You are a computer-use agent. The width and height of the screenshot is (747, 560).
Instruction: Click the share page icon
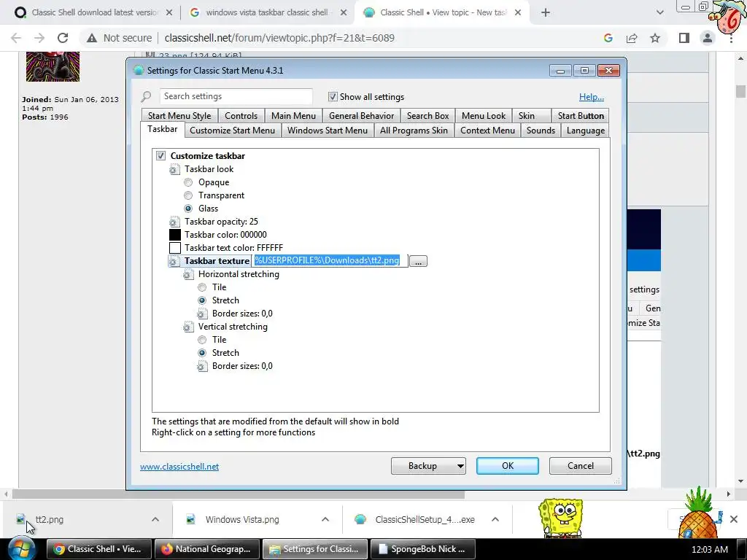[x=632, y=38]
